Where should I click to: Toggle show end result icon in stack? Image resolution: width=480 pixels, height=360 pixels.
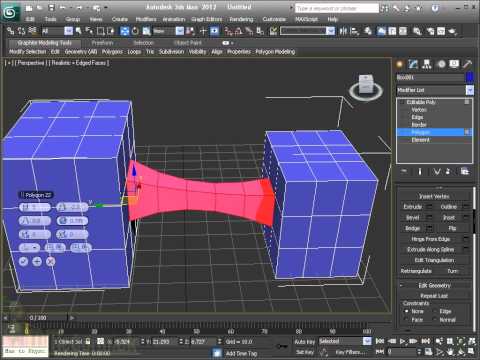(x=420, y=171)
